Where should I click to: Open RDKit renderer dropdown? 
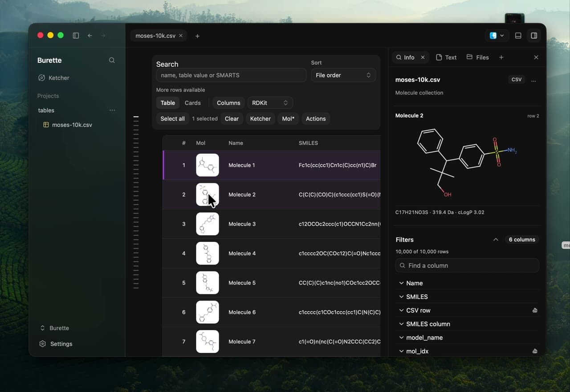(x=270, y=103)
